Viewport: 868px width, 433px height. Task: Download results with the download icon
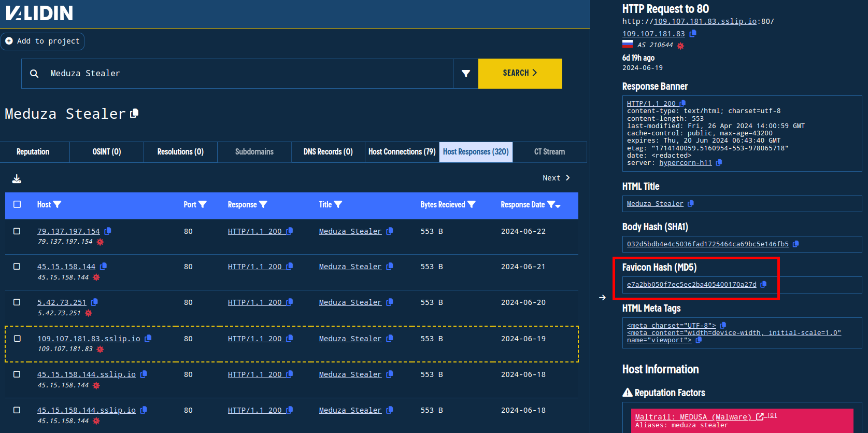17,179
